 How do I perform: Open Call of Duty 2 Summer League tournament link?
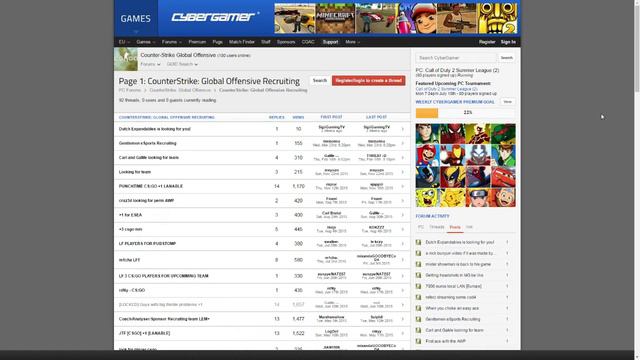pos(447,89)
